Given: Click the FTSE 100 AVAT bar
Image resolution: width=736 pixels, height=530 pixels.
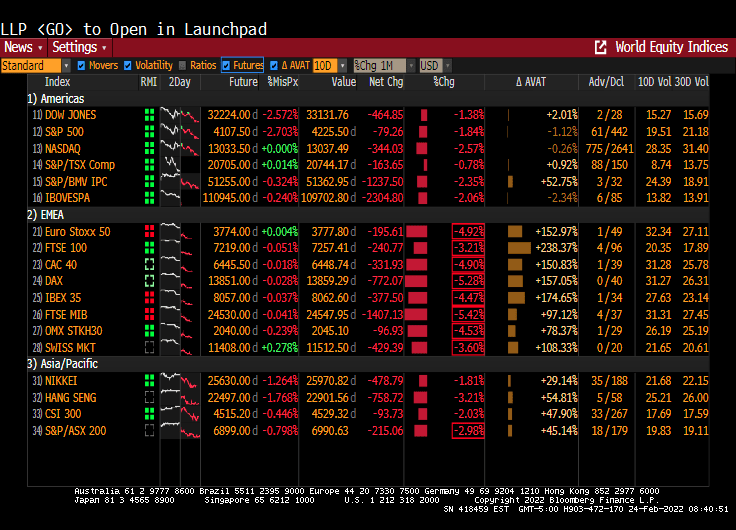Looking at the screenshot, I should 520,248.
